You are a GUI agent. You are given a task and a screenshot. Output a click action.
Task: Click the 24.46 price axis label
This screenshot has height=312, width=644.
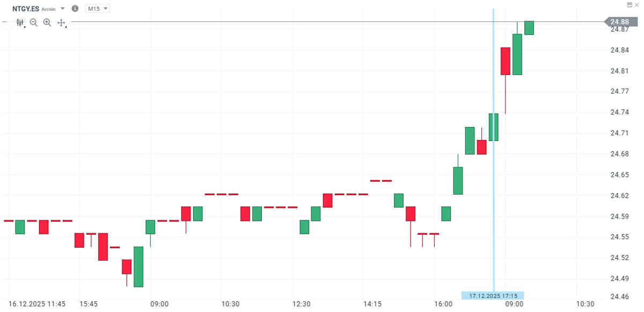619,295
